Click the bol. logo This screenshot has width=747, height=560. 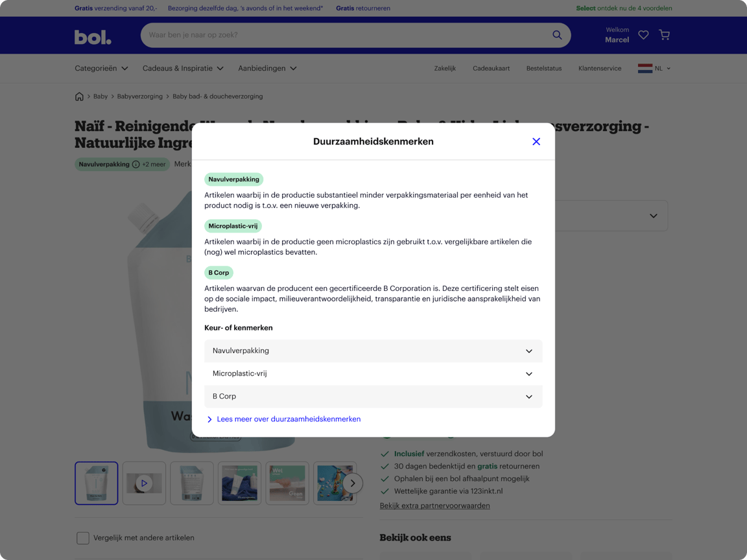click(x=93, y=37)
